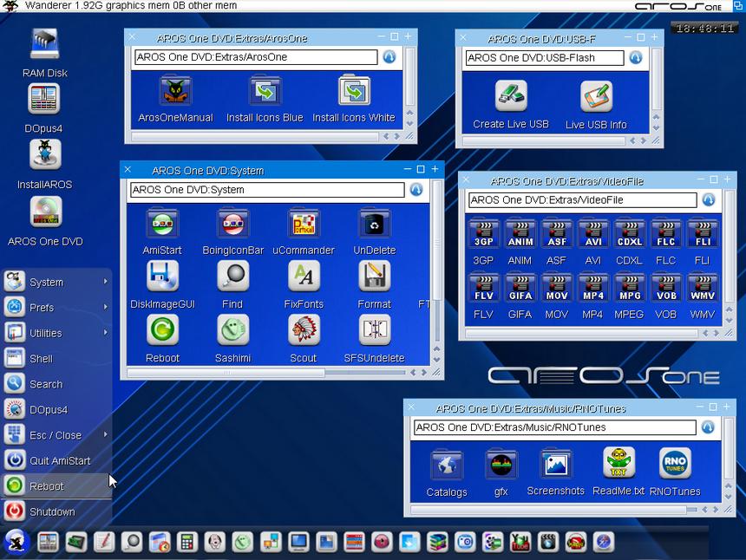The height and width of the screenshot is (560, 746).
Task: Click the Reboot icon in System window
Action: (162, 330)
